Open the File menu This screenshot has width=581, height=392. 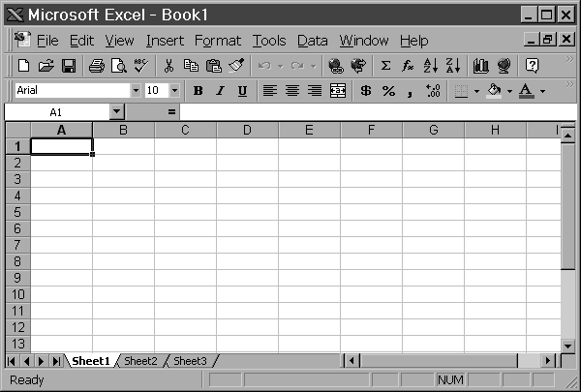pyautogui.click(x=47, y=41)
